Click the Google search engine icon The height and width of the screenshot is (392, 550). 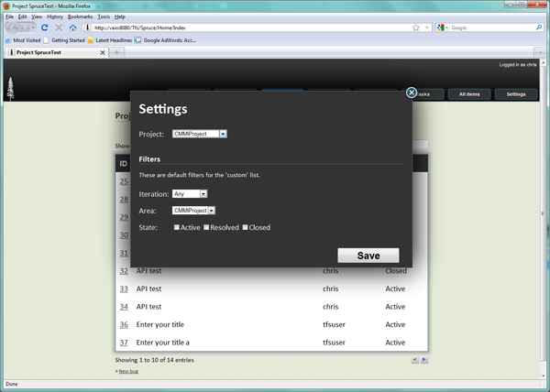click(x=441, y=27)
